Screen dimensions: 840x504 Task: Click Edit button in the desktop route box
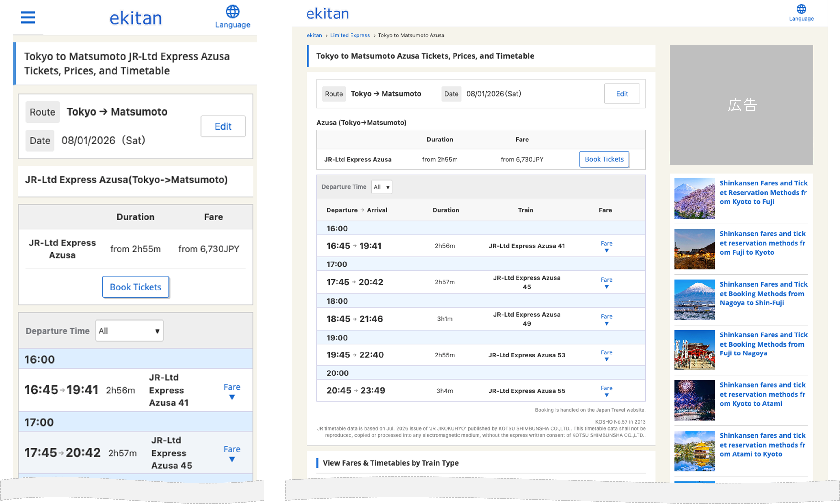(x=622, y=94)
